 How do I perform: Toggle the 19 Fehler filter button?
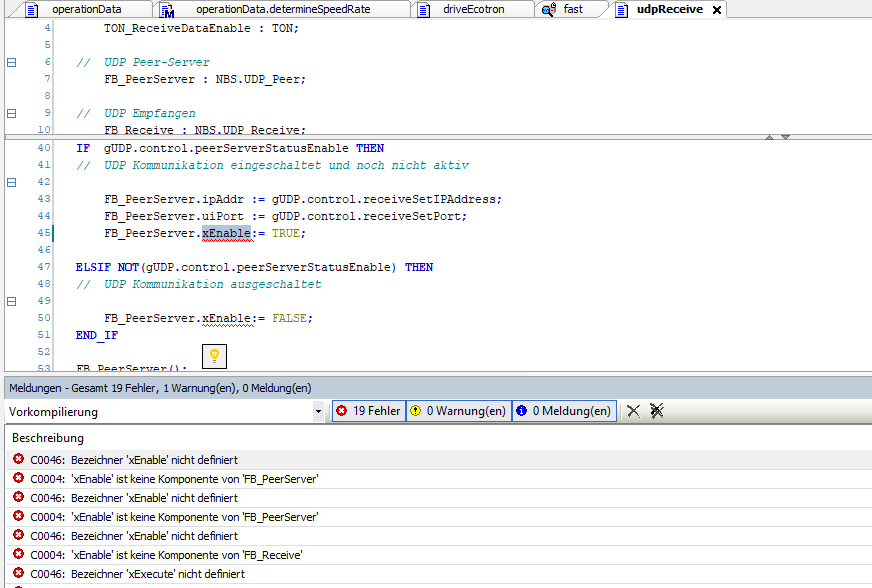coord(367,410)
